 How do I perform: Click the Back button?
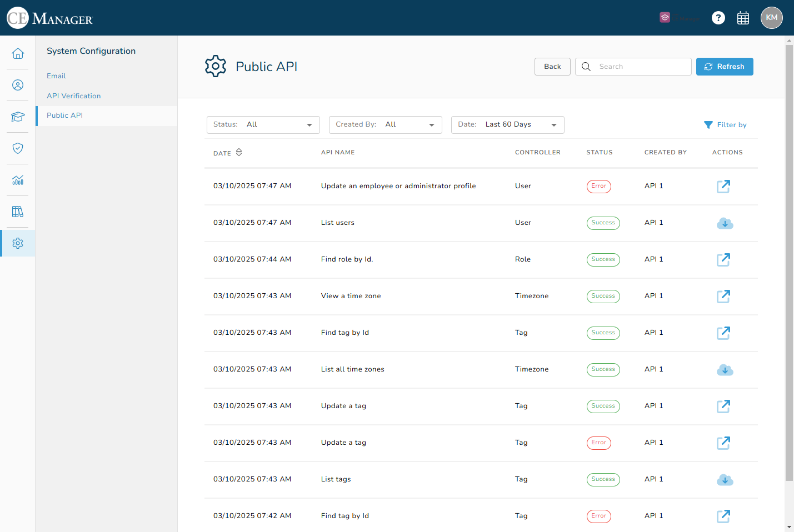(x=552, y=67)
